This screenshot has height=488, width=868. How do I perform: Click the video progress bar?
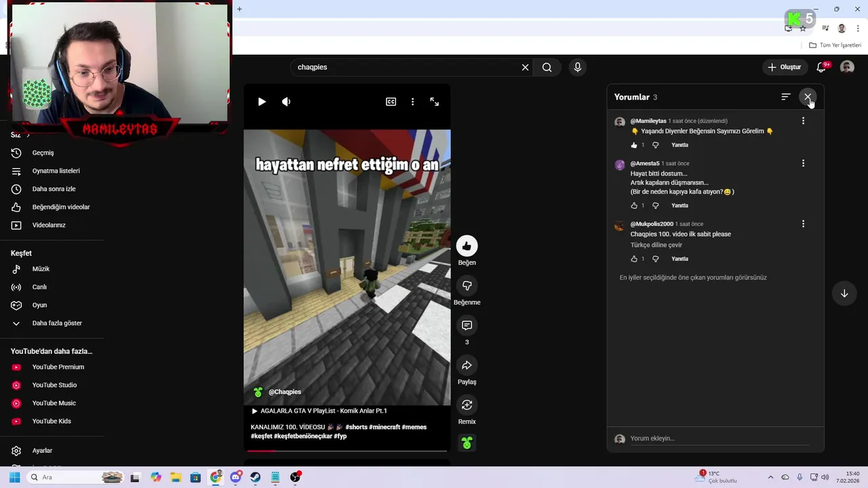point(347,451)
